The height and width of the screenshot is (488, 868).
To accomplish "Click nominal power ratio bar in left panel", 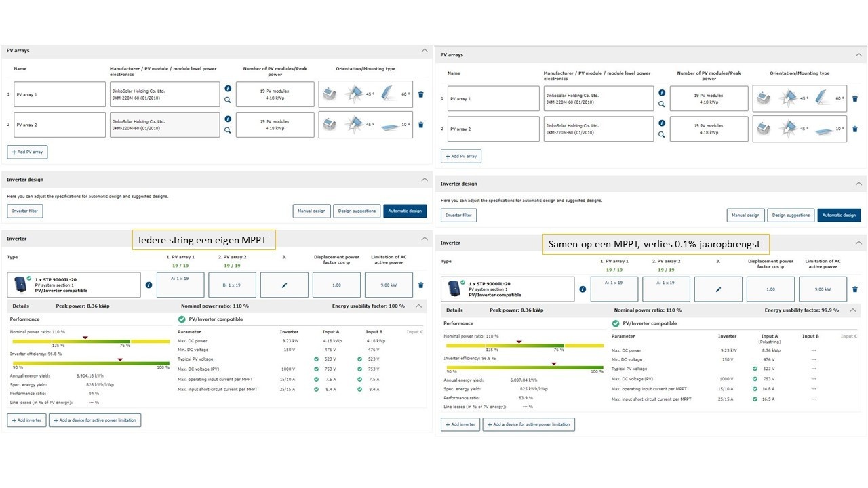I will point(90,342).
